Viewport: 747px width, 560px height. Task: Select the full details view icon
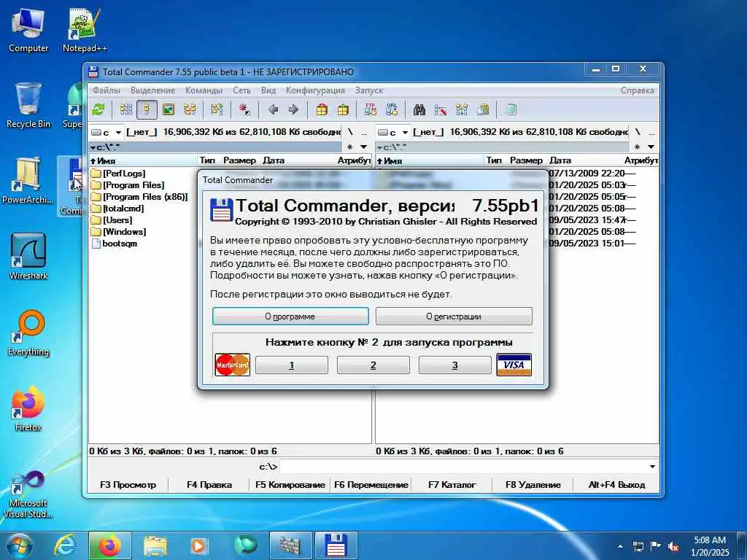147,110
